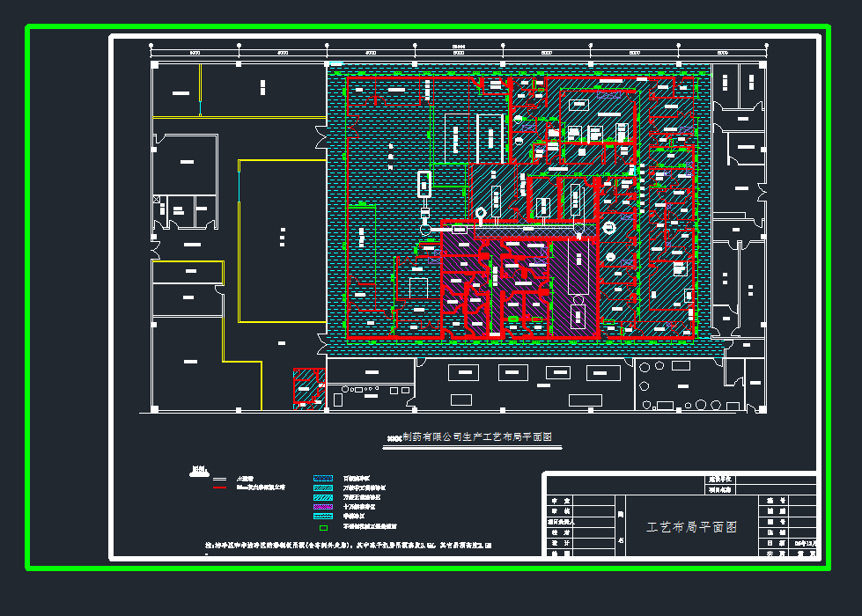Screen dimensions: 862x616
Task: Select the green rectangle outline legend symbol
Action: (x=322, y=528)
